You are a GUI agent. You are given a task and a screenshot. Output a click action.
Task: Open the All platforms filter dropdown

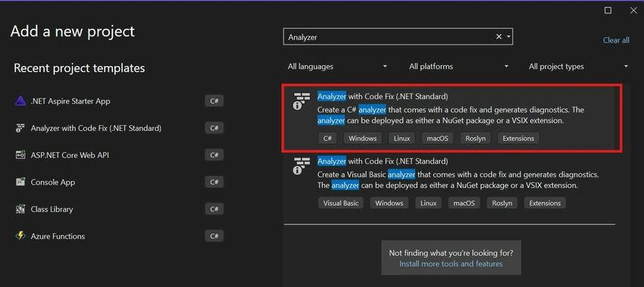tap(459, 67)
